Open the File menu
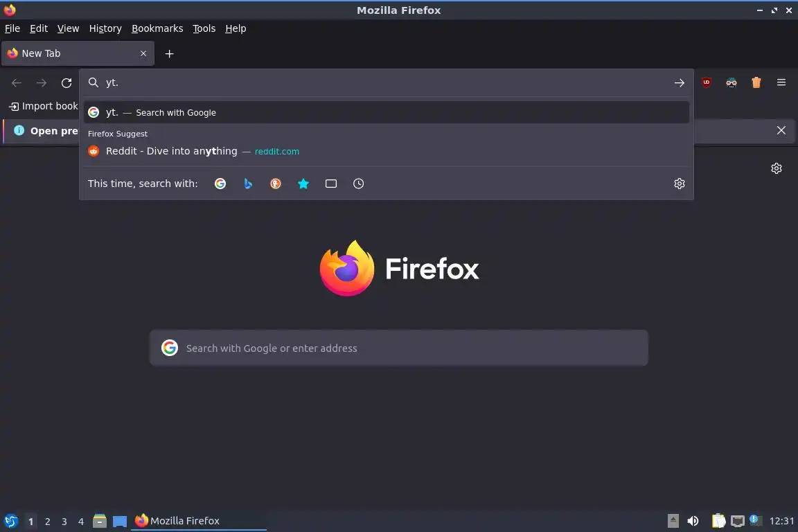The width and height of the screenshot is (798, 532). 12,28
